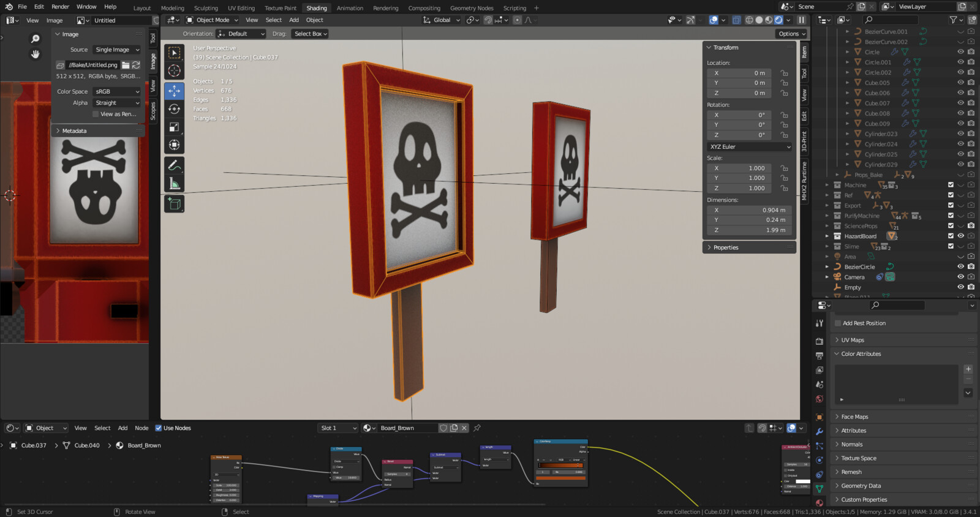Switch to solid viewport shading
Image resolution: width=980 pixels, height=517 pixels.
tap(759, 20)
